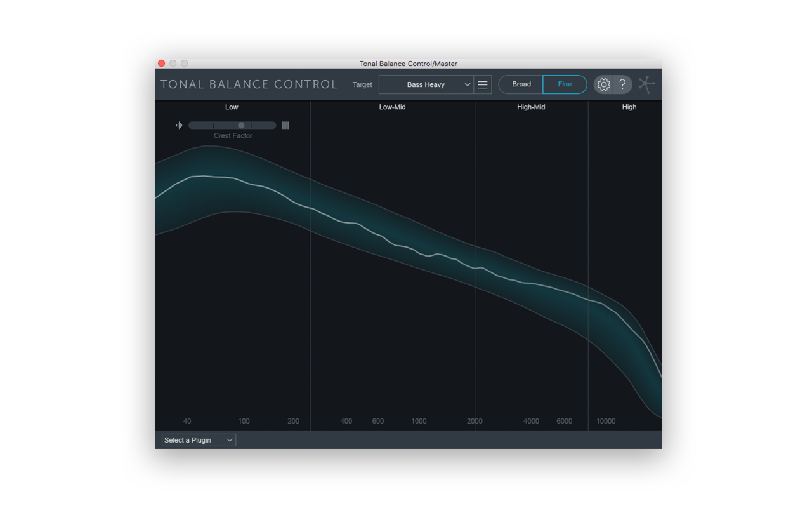Click the 6000 Hz frequency marker

564,421
